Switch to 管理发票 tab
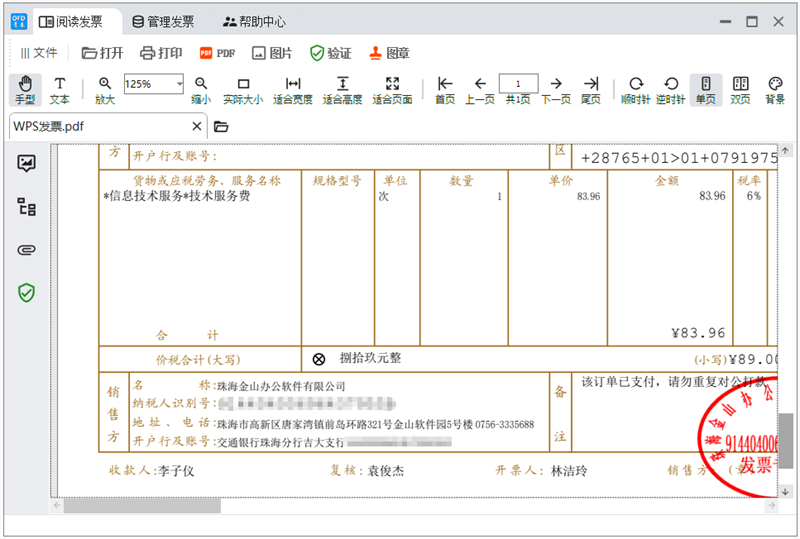Image resolution: width=800 pixels, height=539 pixels. click(164, 21)
